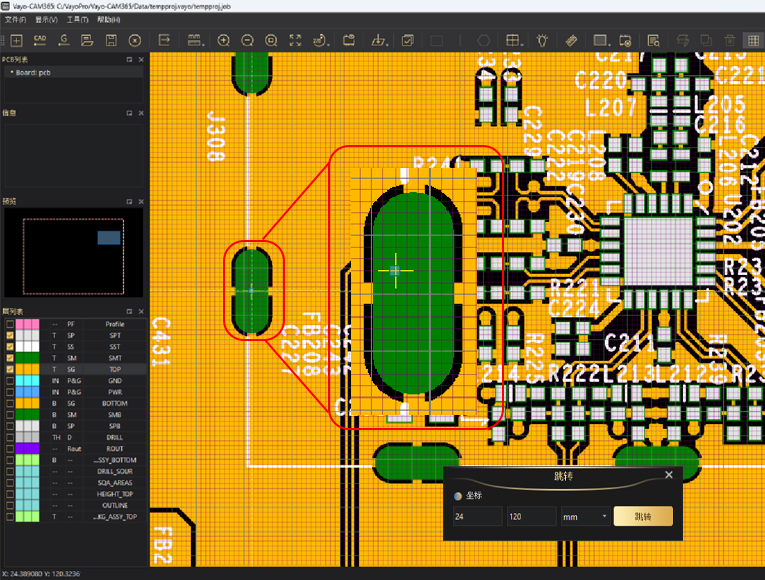Screen dimensions: 765x580
Task: Click the zoom in magnifier icon
Action: tap(223, 40)
